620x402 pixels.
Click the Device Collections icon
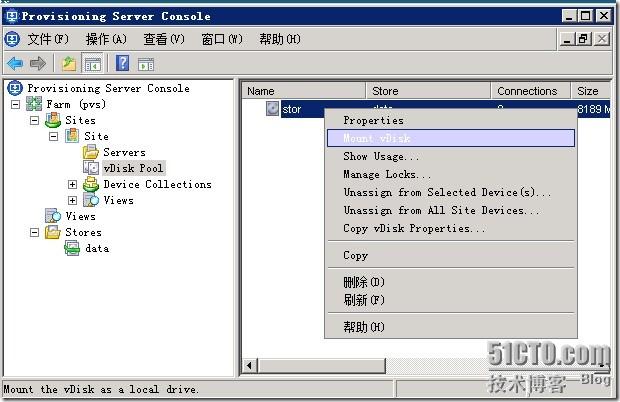click(91, 184)
